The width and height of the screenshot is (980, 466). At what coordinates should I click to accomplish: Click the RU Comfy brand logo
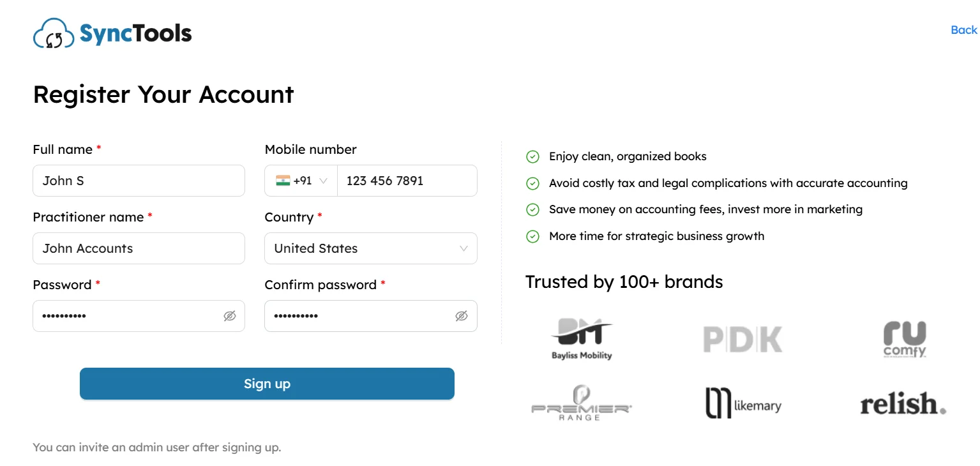point(904,339)
